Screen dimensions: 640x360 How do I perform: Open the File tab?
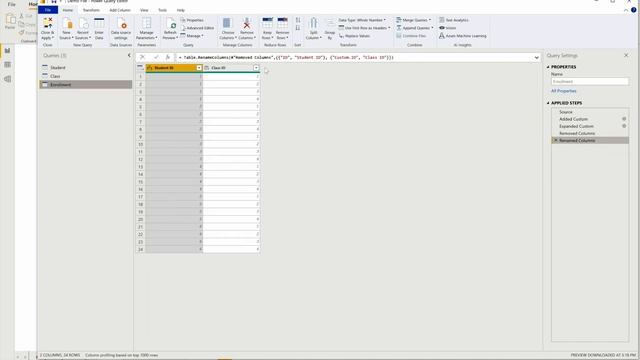[x=48, y=10]
